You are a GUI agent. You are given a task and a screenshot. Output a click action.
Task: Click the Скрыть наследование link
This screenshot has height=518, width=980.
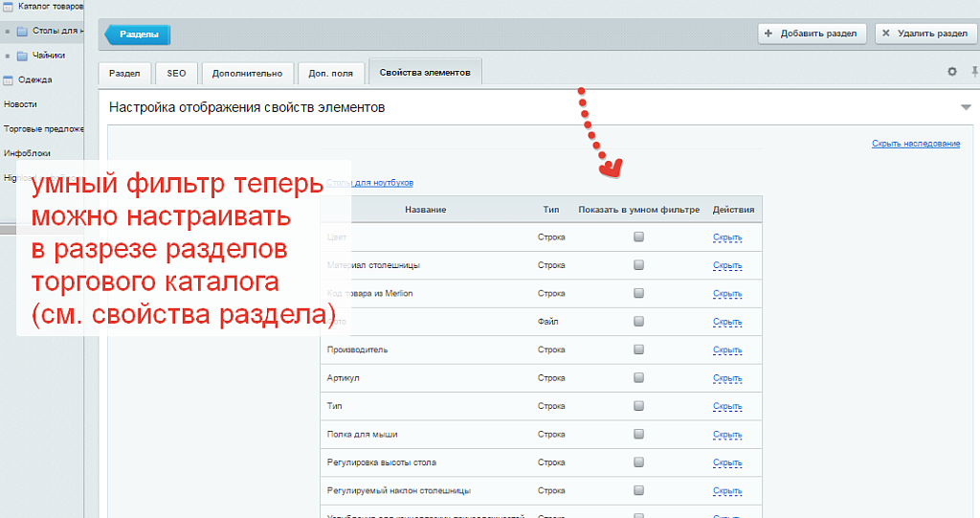click(915, 144)
